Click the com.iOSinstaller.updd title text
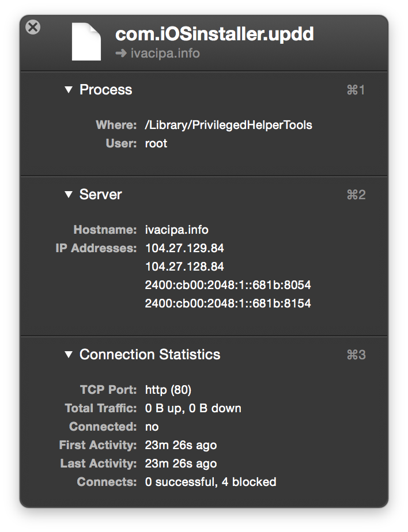408x532 pixels. click(214, 34)
